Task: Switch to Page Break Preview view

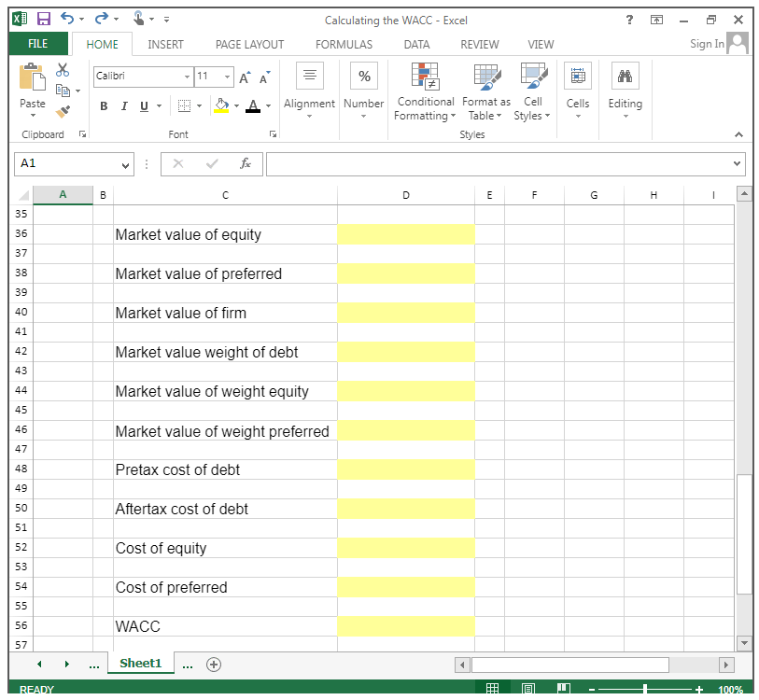Action: pyautogui.click(x=564, y=688)
